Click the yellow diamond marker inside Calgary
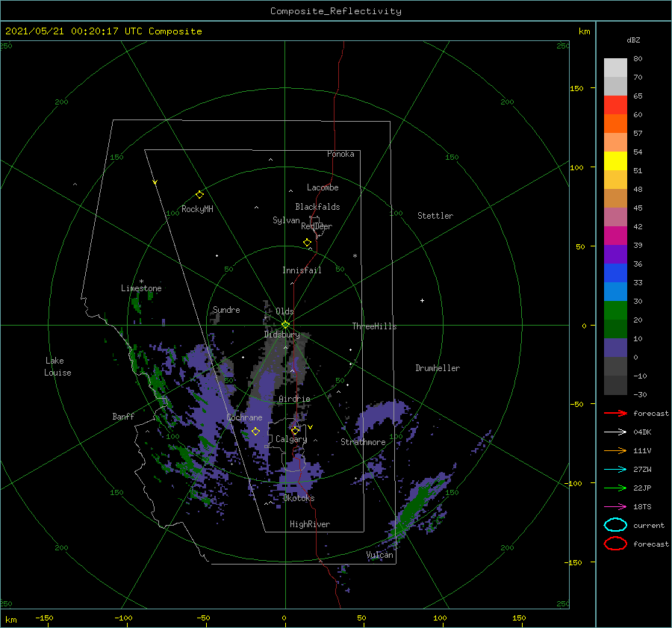This screenshot has width=672, height=628. pyautogui.click(x=295, y=430)
